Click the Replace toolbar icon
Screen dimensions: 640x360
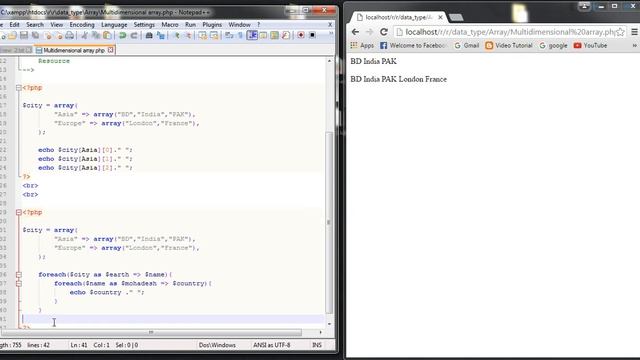pyautogui.click(x=160, y=36)
